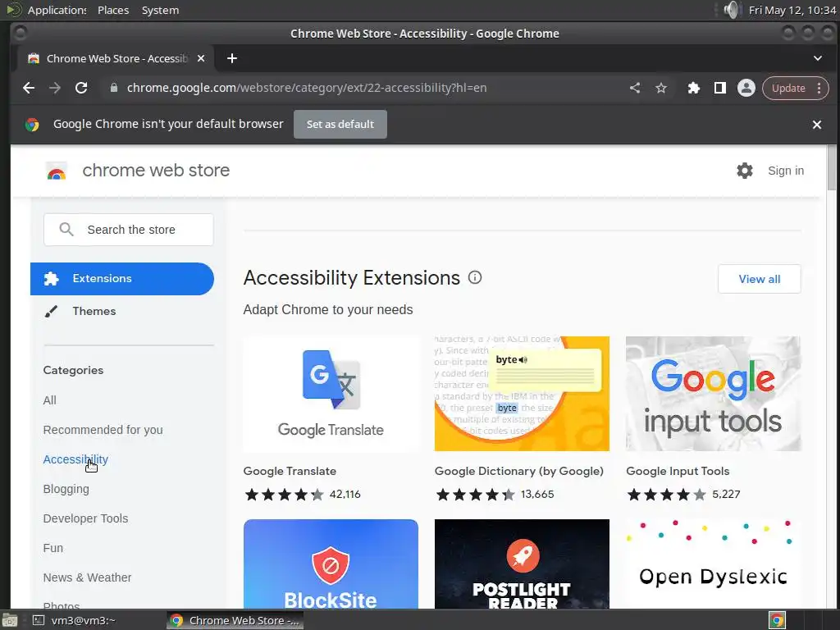Click Google Translate's 42,116 rating count
The image size is (840, 630).
tap(345, 495)
